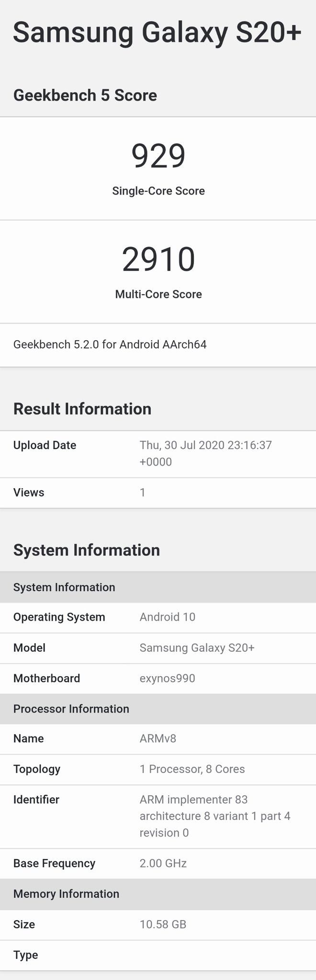Click the Samsung Galaxy S20+ value in Model row
The width and height of the screenshot is (316, 980).
tap(197, 648)
